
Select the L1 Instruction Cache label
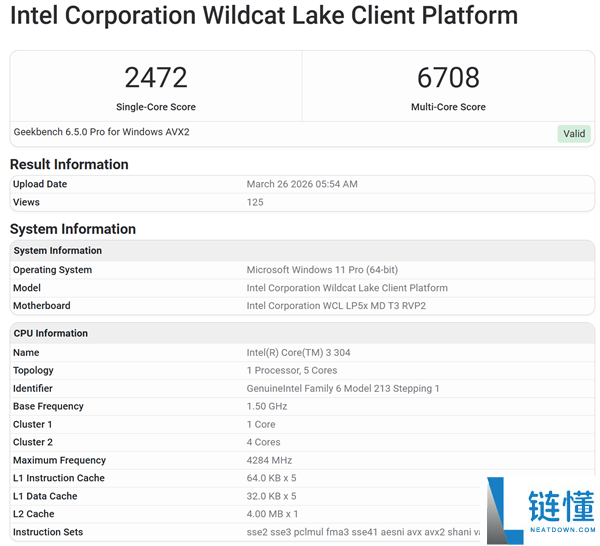coord(59,478)
